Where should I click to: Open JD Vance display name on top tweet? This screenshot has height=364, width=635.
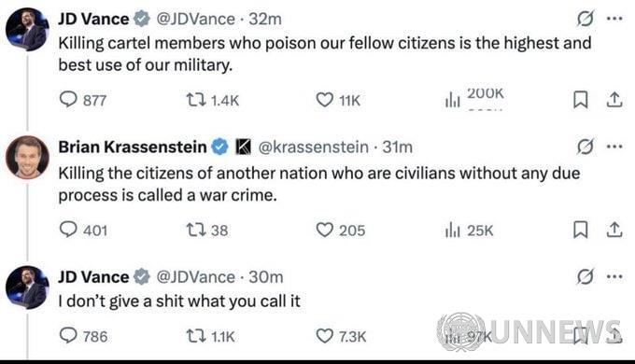(93, 19)
